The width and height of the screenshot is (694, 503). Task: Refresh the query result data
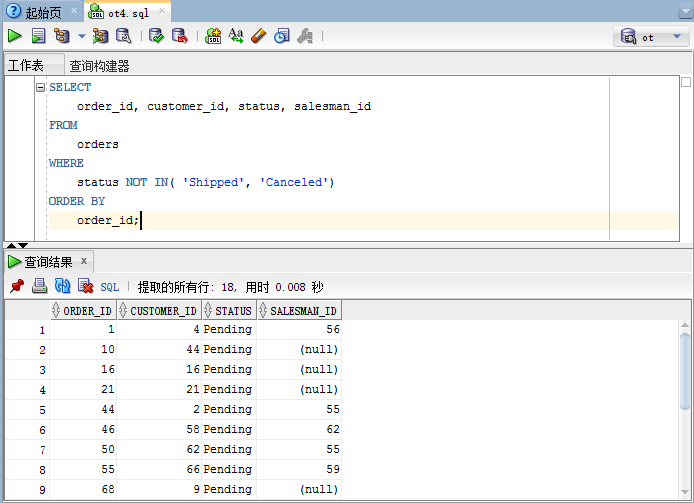pyautogui.click(x=62, y=286)
